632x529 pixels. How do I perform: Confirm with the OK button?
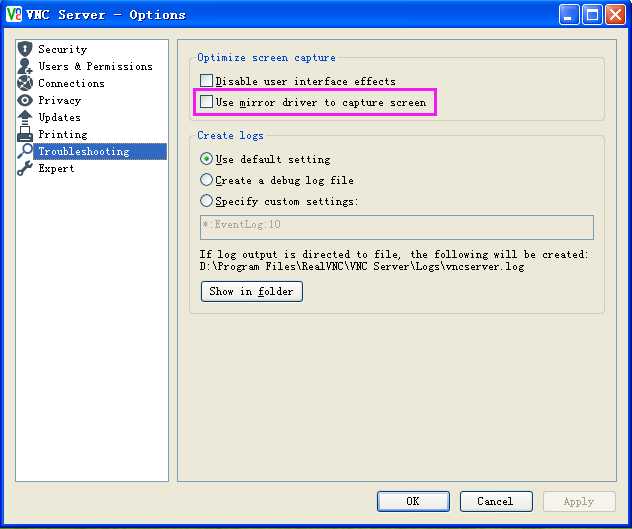[413, 501]
